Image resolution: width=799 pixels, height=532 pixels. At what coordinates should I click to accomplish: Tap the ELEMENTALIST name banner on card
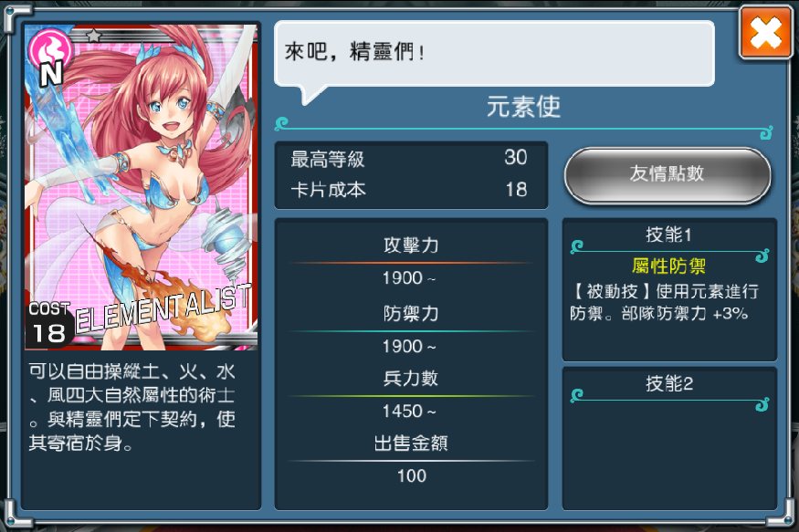[x=163, y=310]
